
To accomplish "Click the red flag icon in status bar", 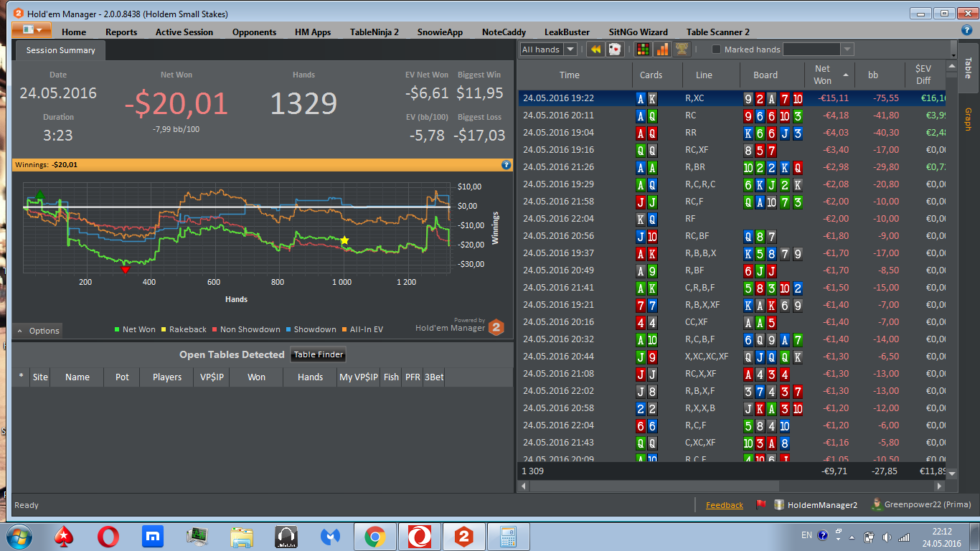I will (761, 505).
